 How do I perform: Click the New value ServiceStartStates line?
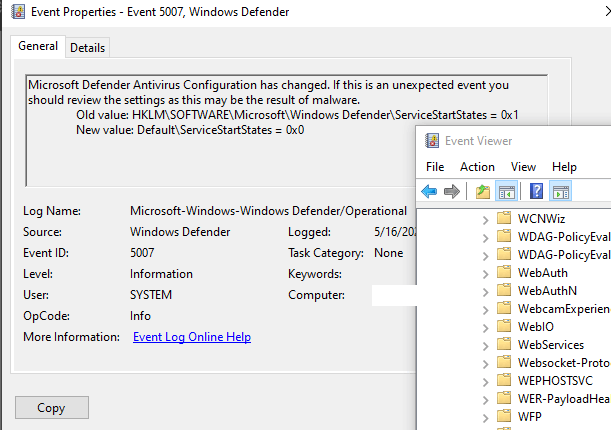[x=190, y=130]
